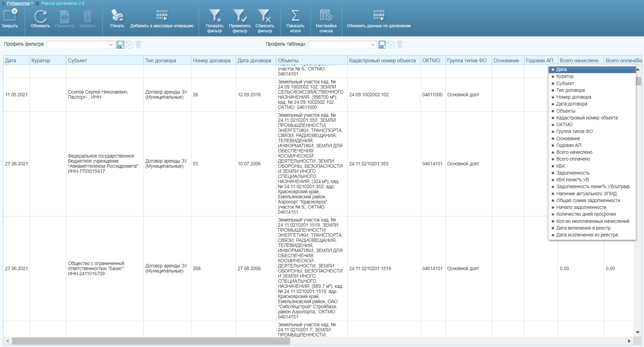Select Дата включения в реестр entry
The image size is (644, 347).
(592, 228)
